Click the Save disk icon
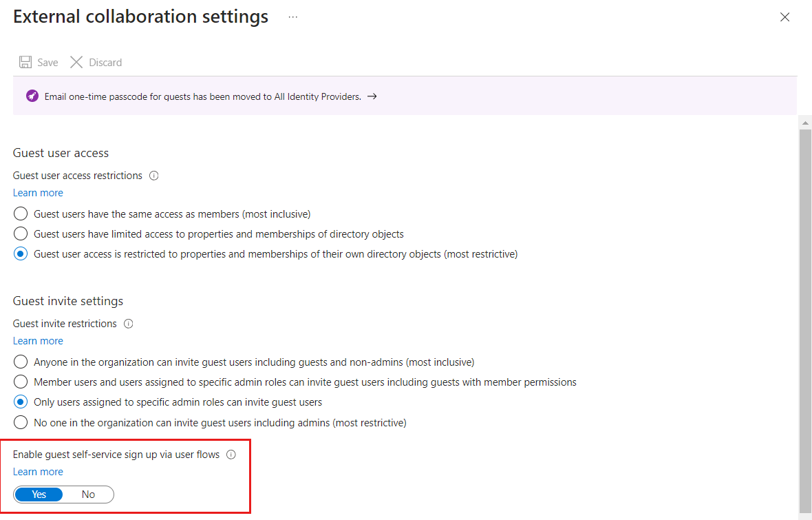 click(25, 63)
